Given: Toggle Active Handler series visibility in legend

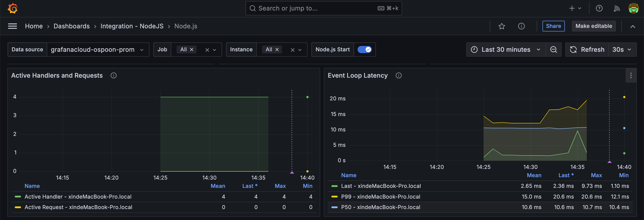Looking at the screenshot, I should [x=78, y=197].
